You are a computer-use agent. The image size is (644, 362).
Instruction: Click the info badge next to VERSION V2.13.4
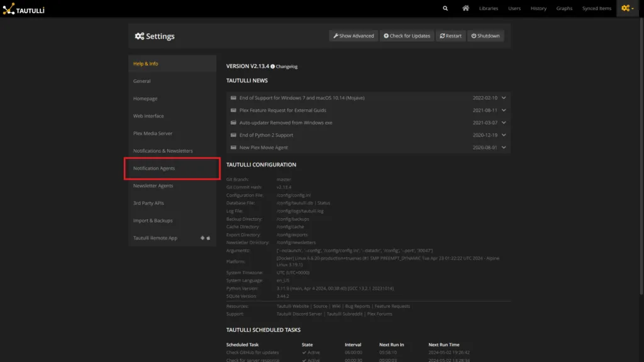tap(273, 66)
